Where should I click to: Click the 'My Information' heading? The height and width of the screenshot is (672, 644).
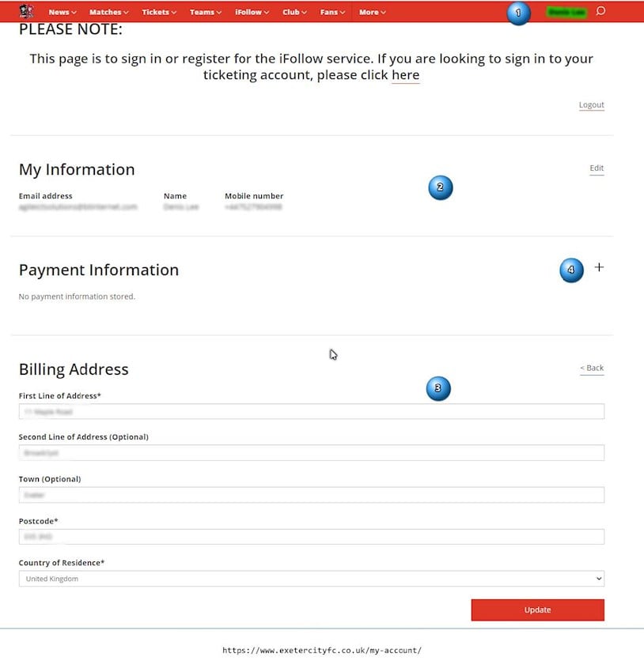point(77,170)
